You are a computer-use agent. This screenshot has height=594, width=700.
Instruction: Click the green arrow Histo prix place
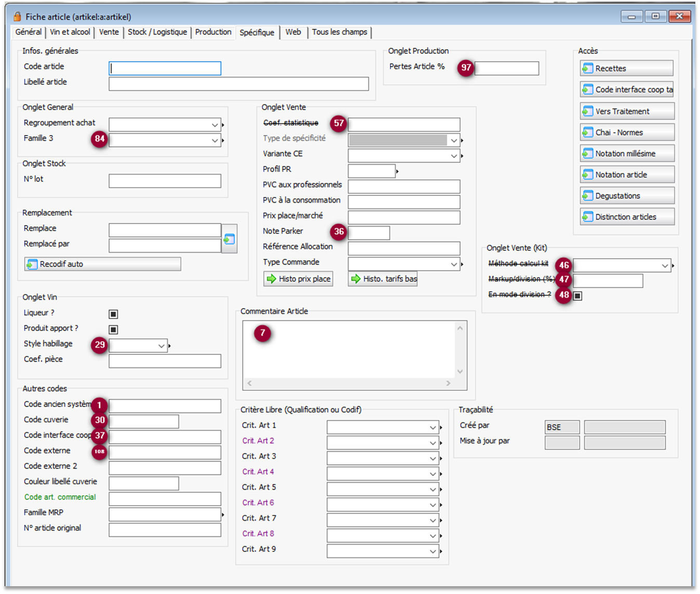tap(271, 279)
